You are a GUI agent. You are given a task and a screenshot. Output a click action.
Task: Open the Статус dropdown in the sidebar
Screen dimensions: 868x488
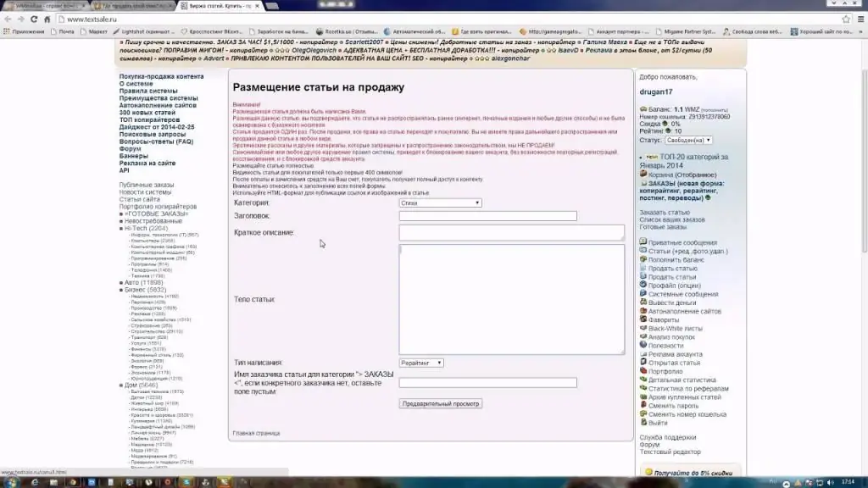688,140
